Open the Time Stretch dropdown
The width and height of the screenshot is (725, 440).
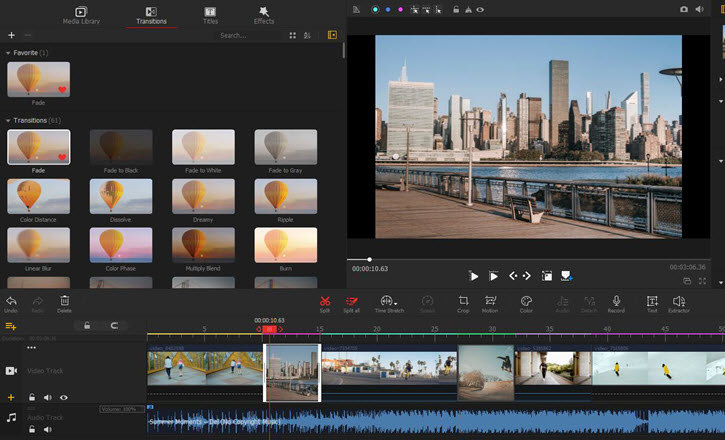pos(386,302)
